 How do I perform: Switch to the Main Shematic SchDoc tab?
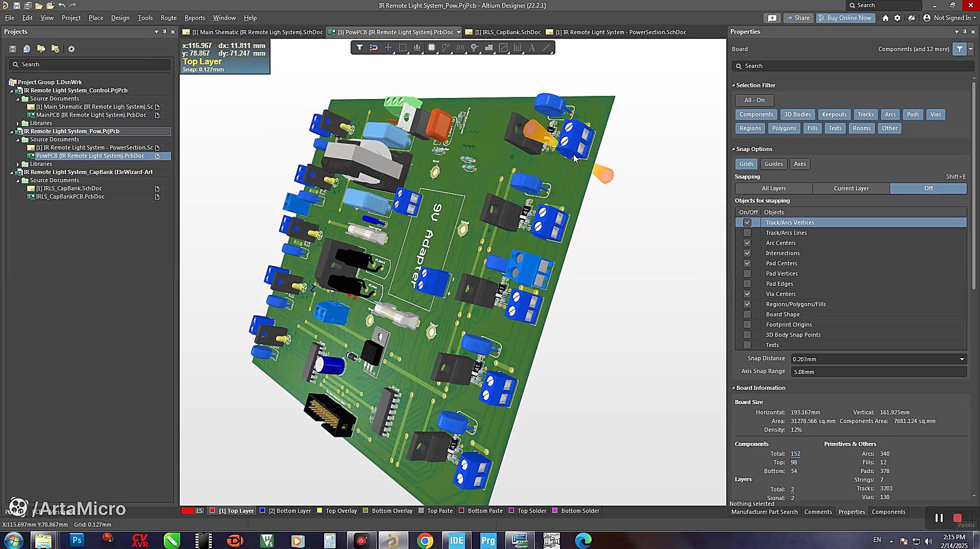[253, 32]
